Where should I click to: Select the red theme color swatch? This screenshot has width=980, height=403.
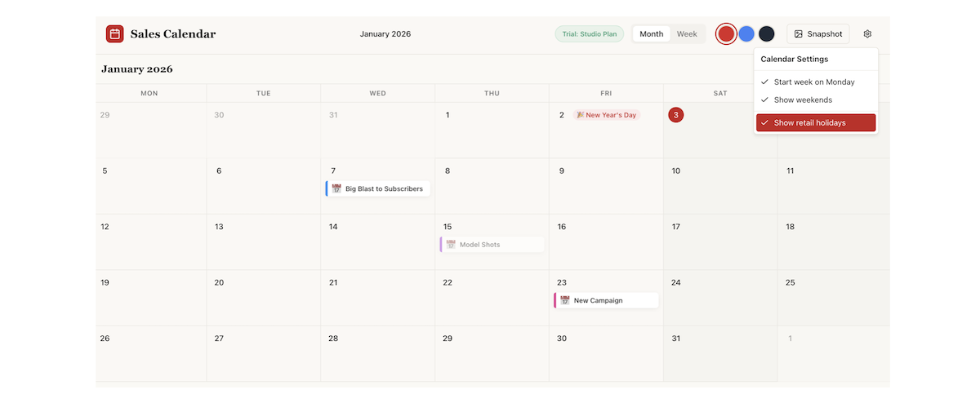point(726,34)
